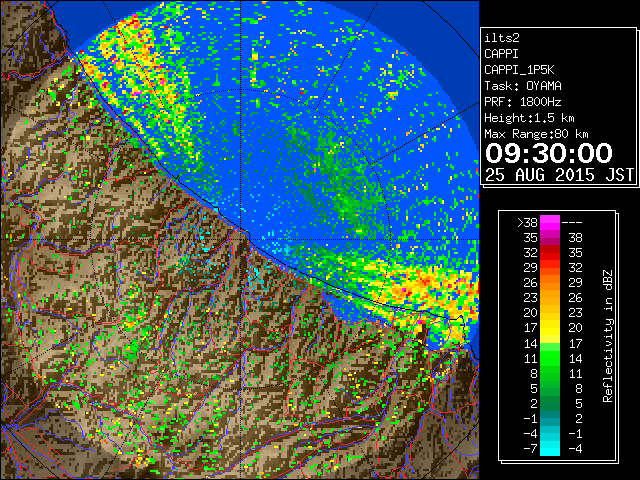Pick the magenta >38 dBZ legend swatch
Image resolution: width=640 pixels, height=480 pixels.
[550, 222]
